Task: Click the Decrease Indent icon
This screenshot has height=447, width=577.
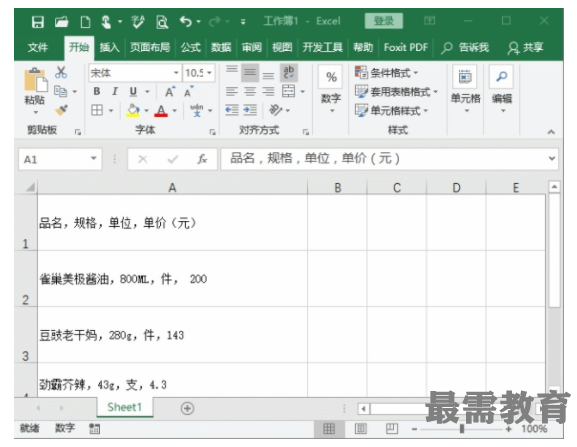Action: [x=232, y=110]
